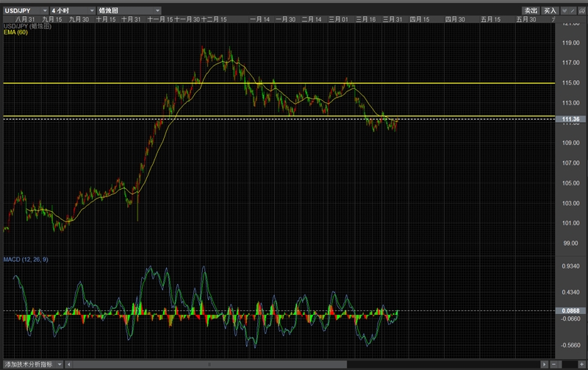The width and height of the screenshot is (588, 370).
Task: Zoom out with the minus icon
Action: [553, 364]
